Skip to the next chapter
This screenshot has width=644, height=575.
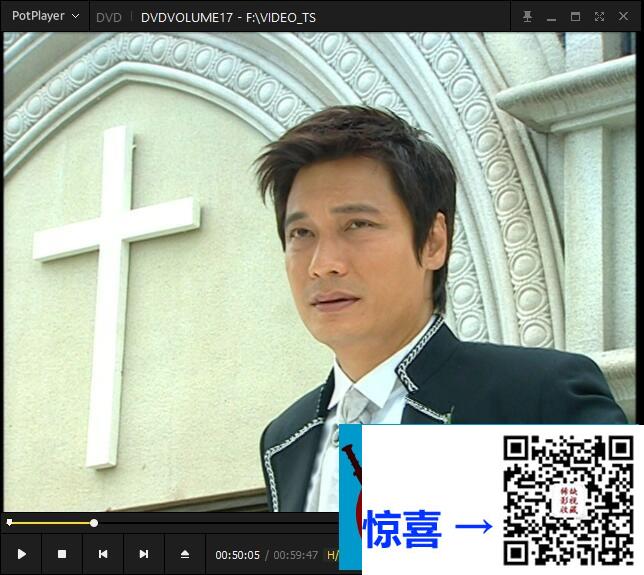(144, 554)
